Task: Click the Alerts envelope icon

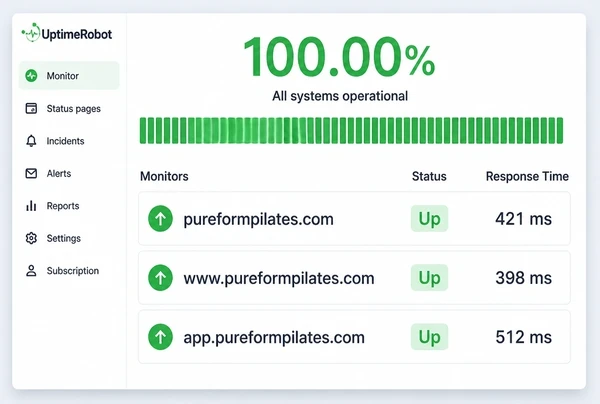Action: tap(31, 173)
